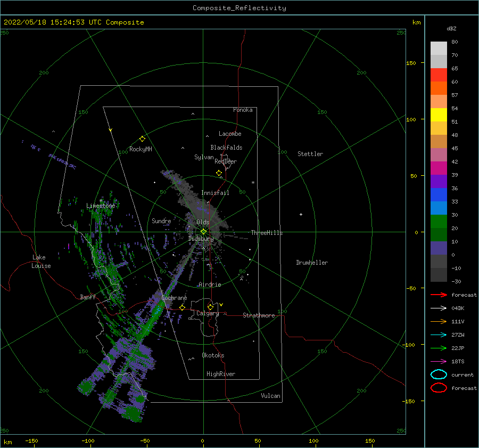Click the red 65 dBZ color swatch
Screen dimensions: 479x448
[x=439, y=75]
